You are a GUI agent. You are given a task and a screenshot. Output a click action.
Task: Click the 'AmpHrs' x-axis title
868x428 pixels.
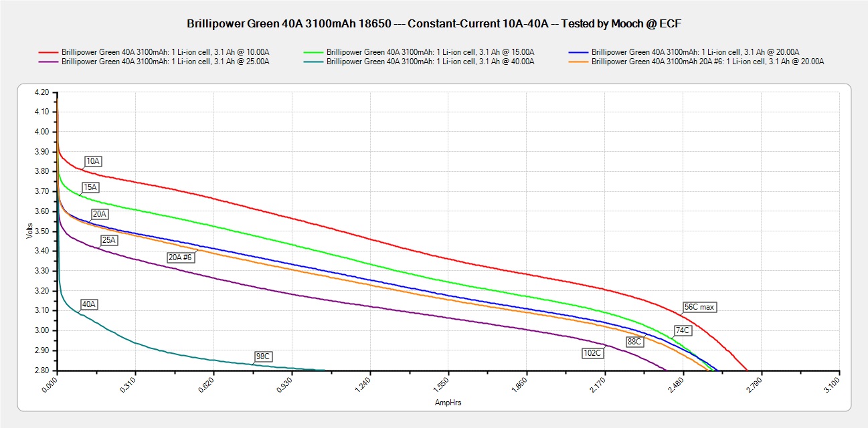[x=448, y=403]
